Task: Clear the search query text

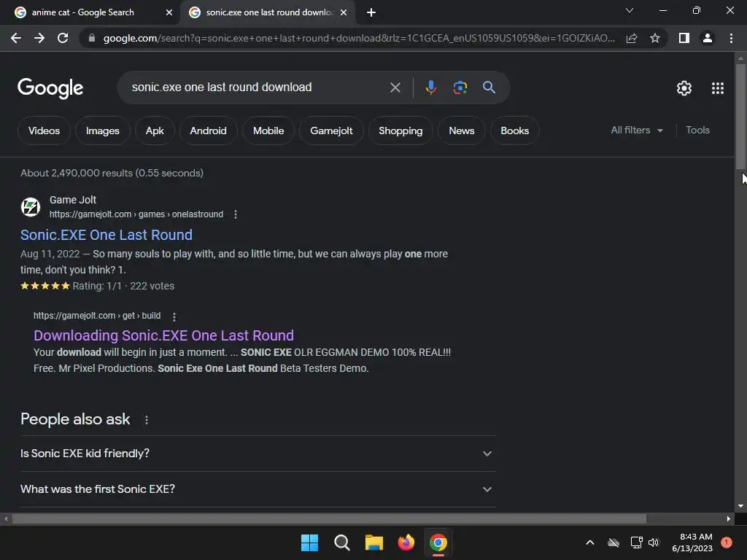Action: [x=395, y=87]
